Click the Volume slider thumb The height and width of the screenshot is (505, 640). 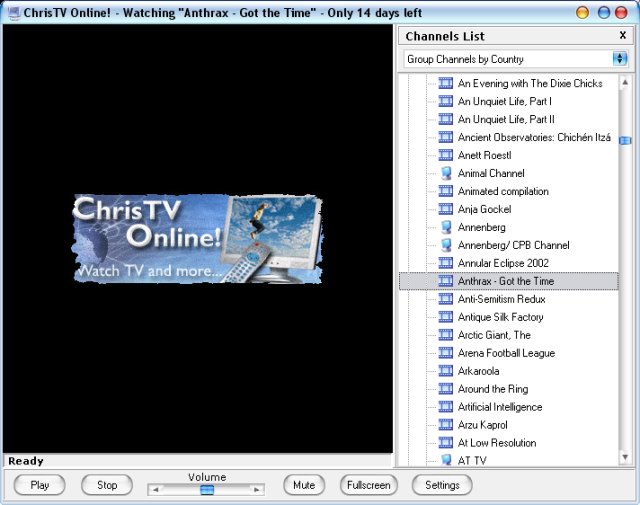(x=207, y=489)
